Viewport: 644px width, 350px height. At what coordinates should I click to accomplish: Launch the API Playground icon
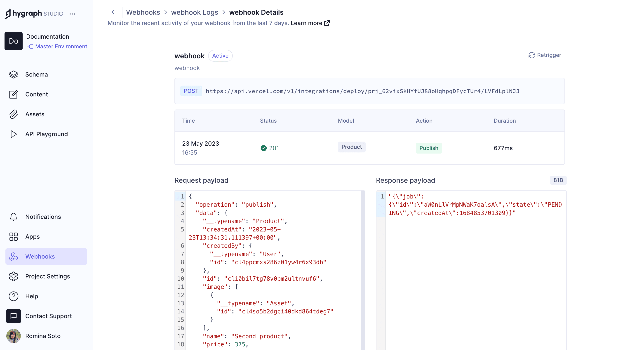click(x=14, y=134)
